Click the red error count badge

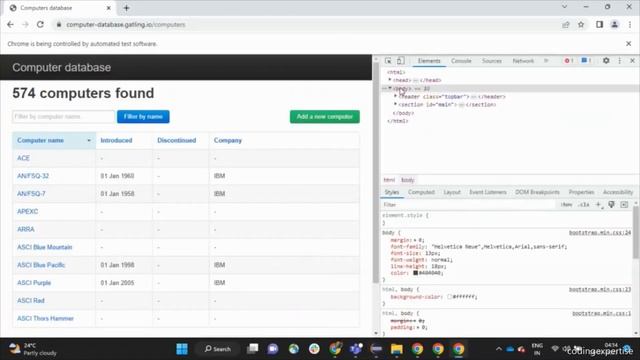(569, 60)
